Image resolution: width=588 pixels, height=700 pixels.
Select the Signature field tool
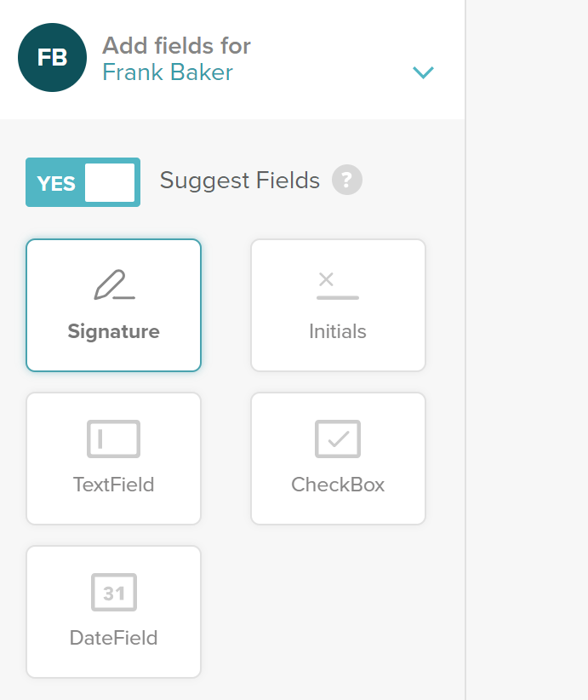[x=113, y=305]
